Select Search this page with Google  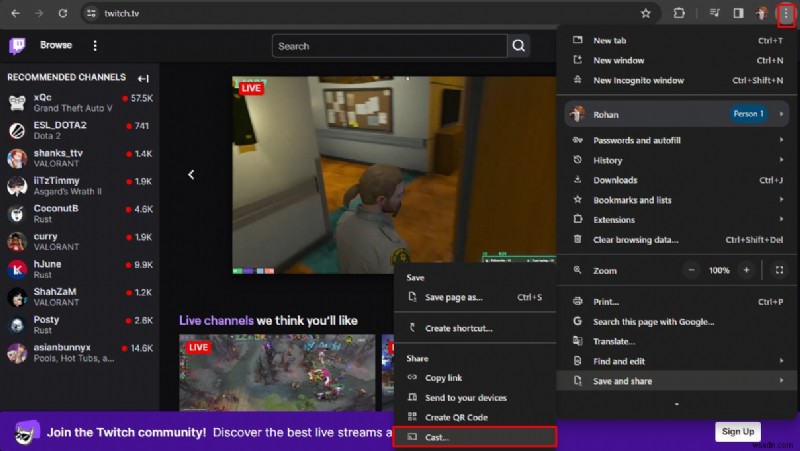click(x=678, y=321)
